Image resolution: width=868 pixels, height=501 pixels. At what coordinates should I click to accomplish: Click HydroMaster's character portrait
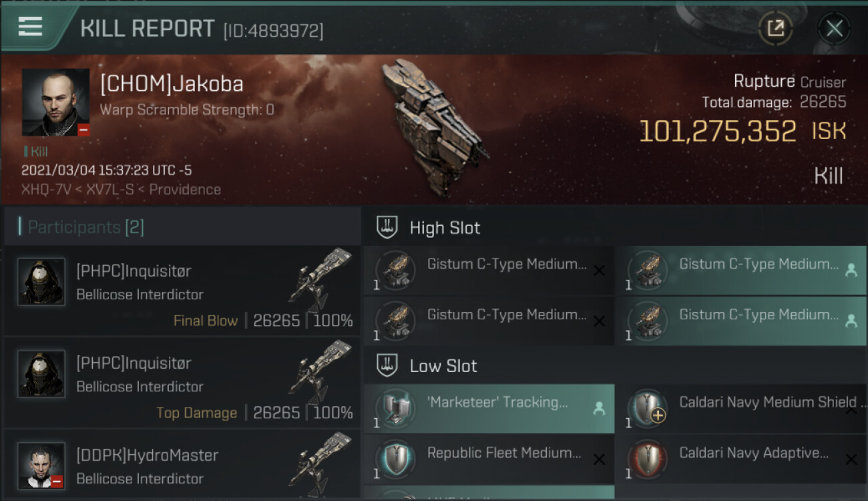click(x=41, y=466)
